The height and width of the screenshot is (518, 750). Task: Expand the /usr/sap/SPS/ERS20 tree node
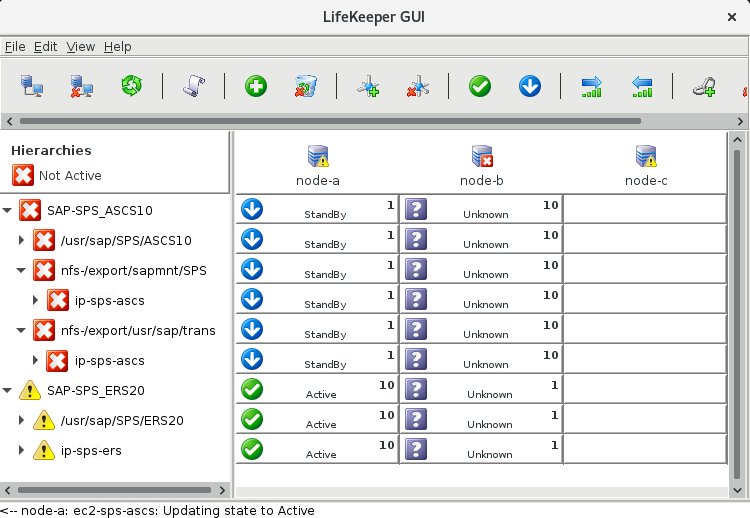click(x=21, y=420)
